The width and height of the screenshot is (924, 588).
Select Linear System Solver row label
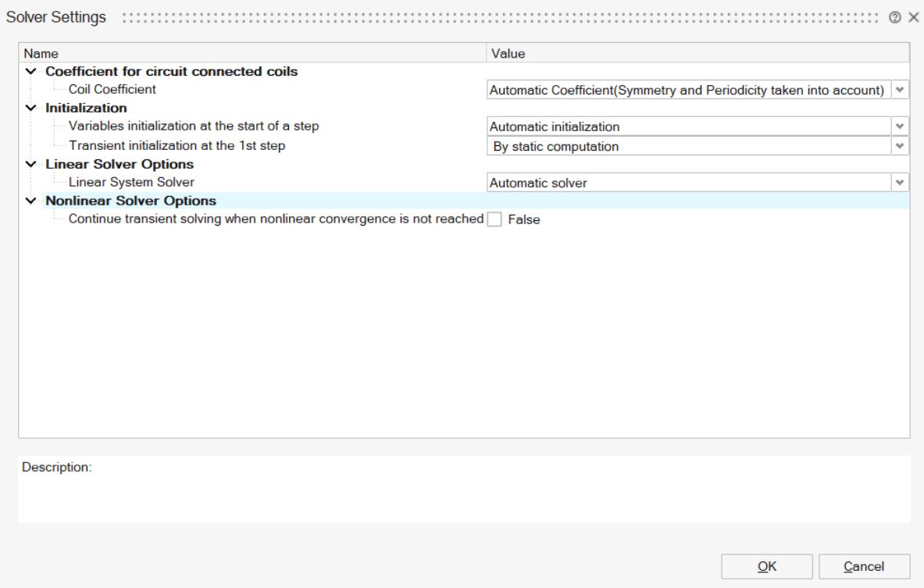pyautogui.click(x=131, y=183)
